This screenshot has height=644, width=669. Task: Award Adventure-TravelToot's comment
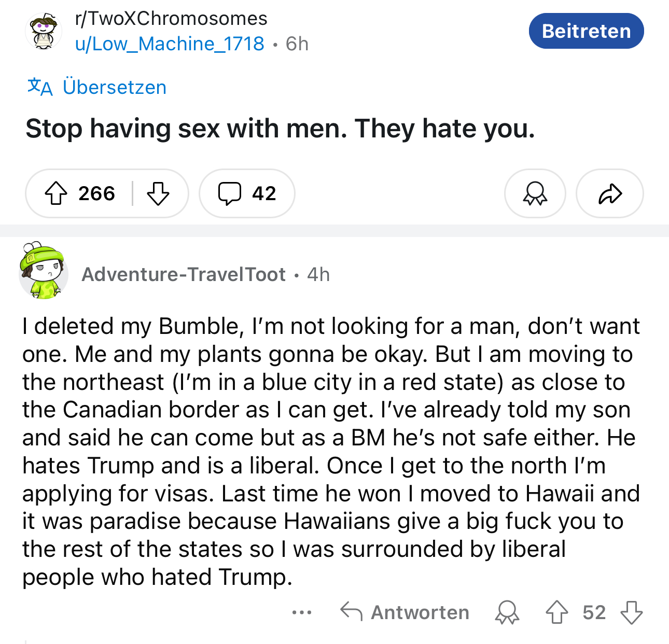click(x=507, y=612)
